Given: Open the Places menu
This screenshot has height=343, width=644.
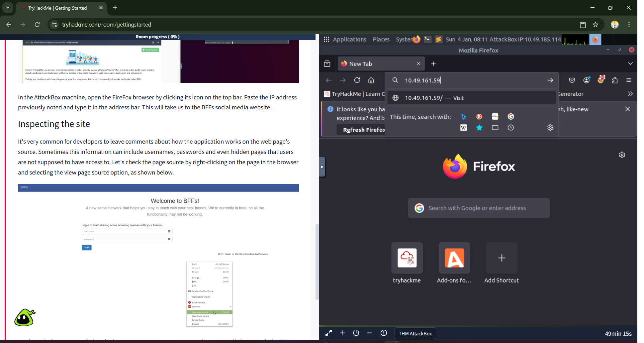Looking at the screenshot, I should click(381, 39).
